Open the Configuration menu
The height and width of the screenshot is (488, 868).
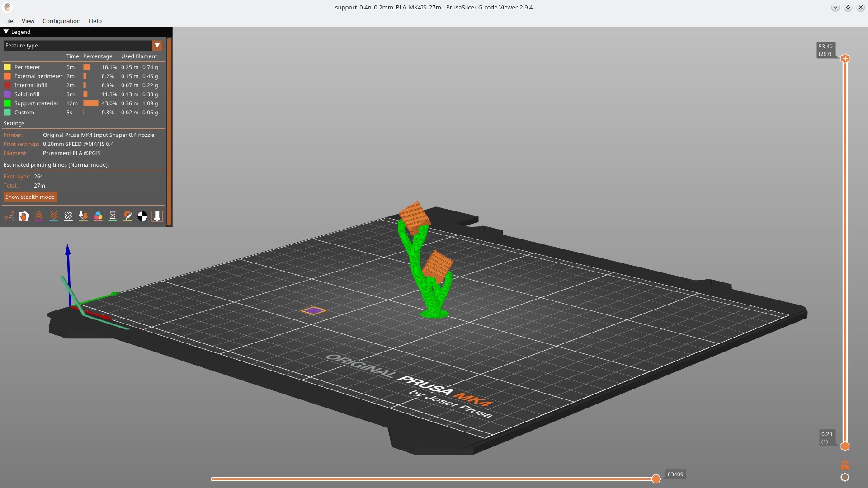click(61, 21)
